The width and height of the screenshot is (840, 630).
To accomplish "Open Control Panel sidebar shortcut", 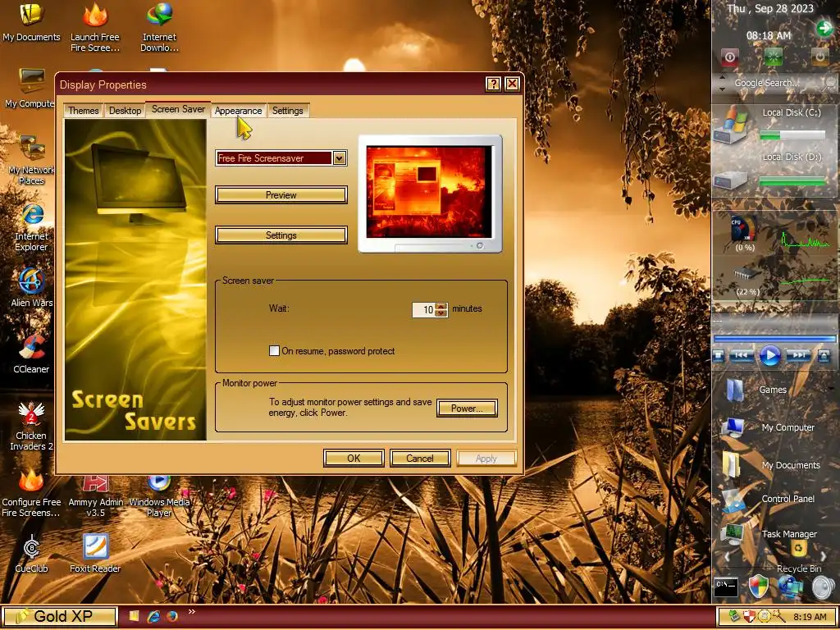I will (769, 500).
